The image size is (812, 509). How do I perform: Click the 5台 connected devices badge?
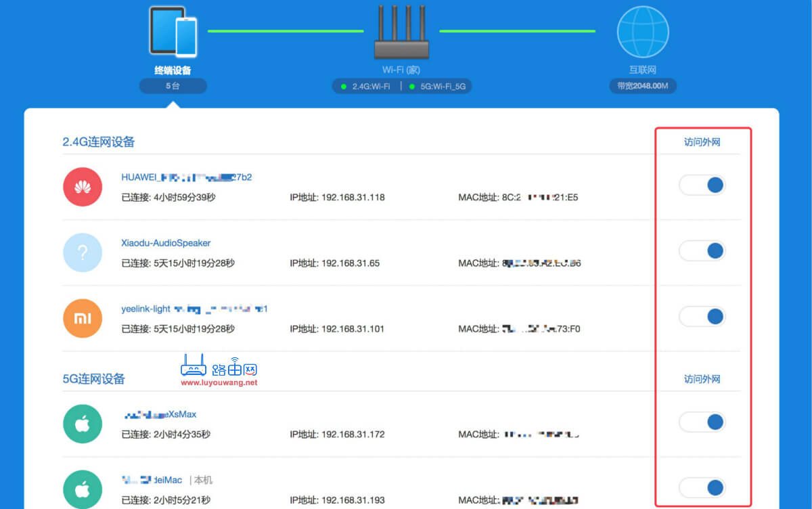pos(173,85)
